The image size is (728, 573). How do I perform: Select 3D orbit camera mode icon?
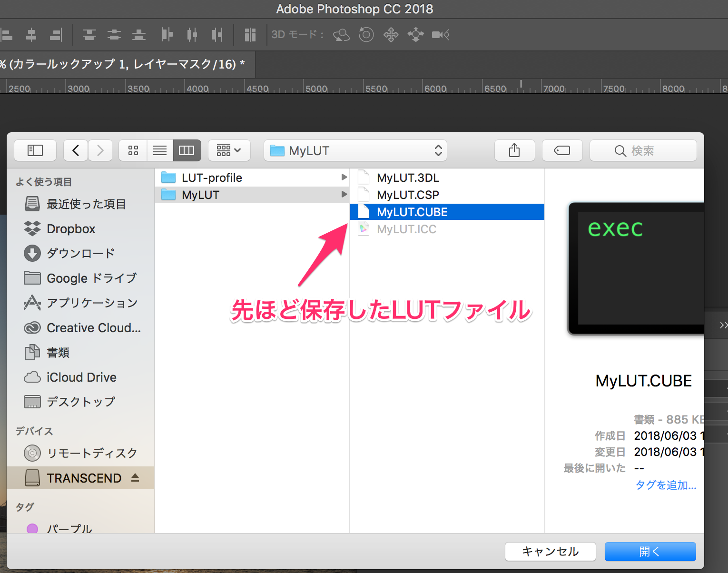tap(341, 35)
